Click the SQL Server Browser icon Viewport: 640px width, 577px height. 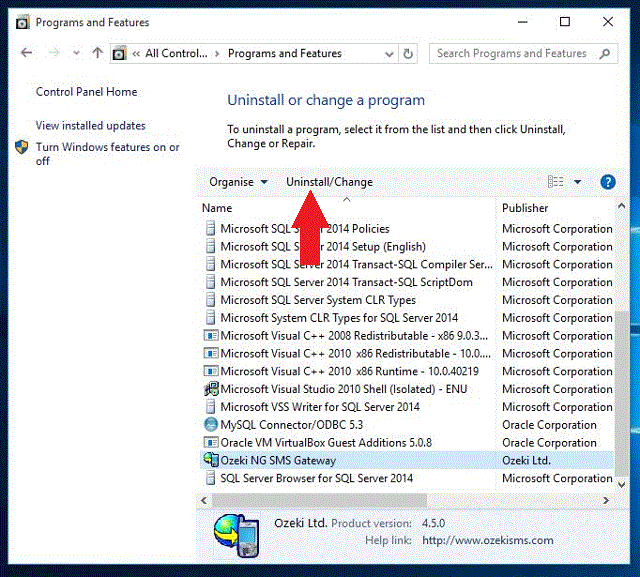coord(210,478)
